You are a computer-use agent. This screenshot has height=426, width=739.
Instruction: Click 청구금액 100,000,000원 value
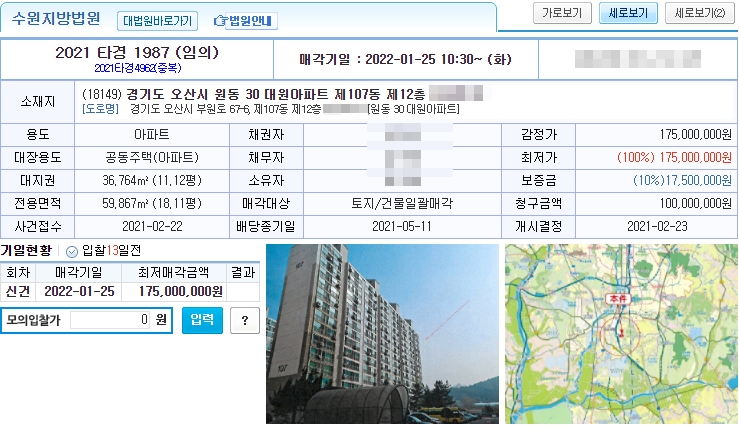[696, 204]
